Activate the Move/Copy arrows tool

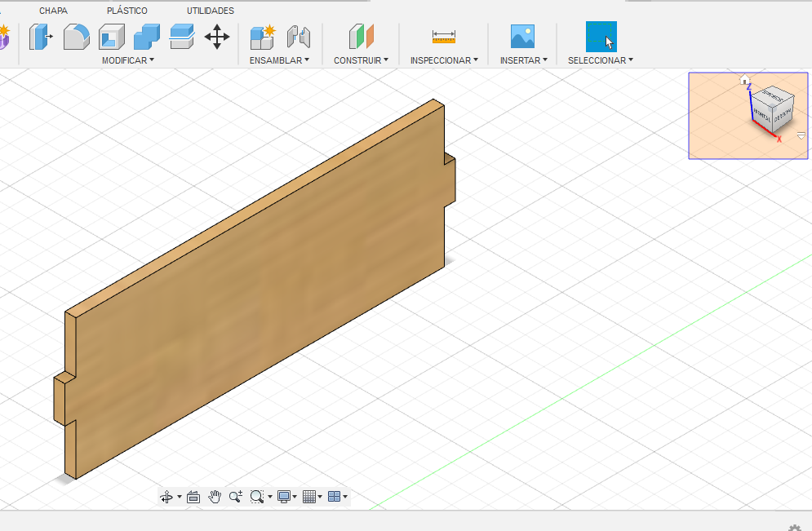216,37
